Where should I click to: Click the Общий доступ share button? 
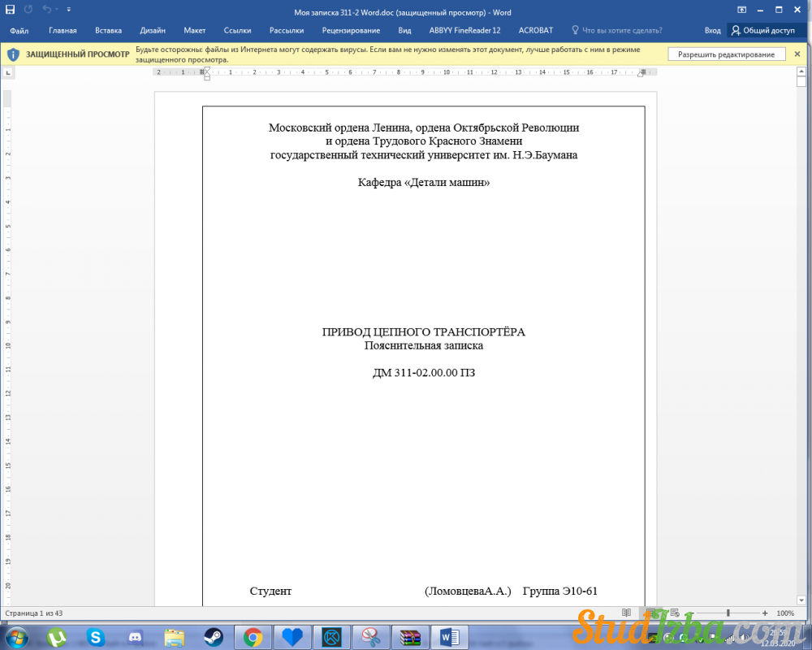(x=762, y=30)
